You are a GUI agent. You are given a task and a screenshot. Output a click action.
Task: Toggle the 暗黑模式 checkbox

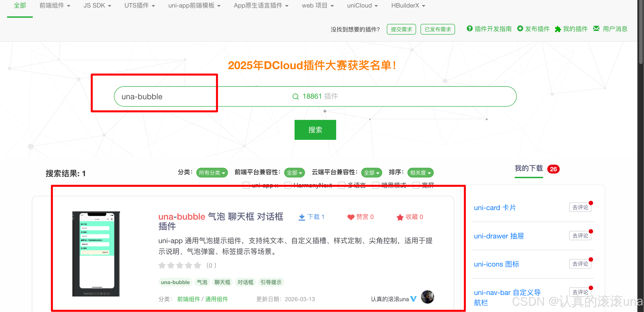pos(376,185)
